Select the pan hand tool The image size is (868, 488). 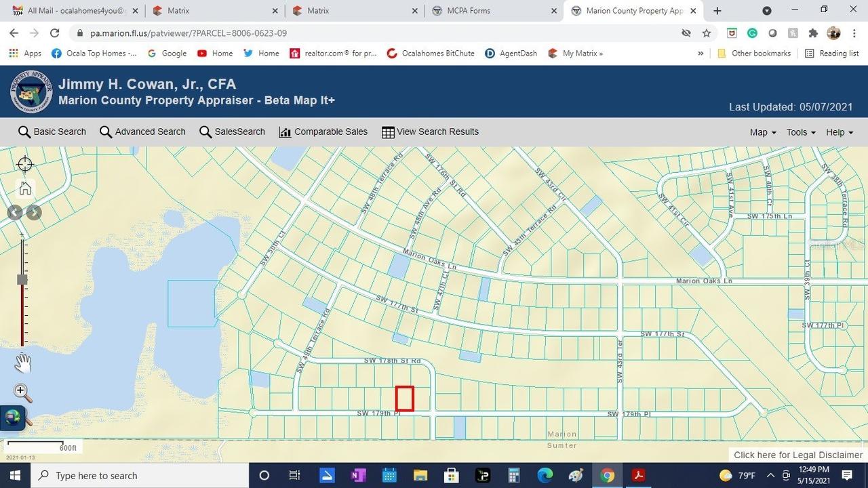[23, 363]
